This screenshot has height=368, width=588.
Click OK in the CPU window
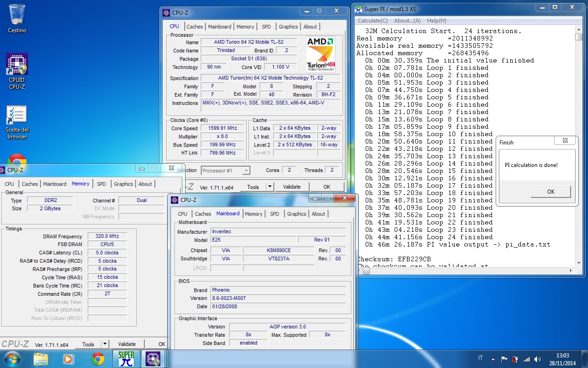(327, 187)
